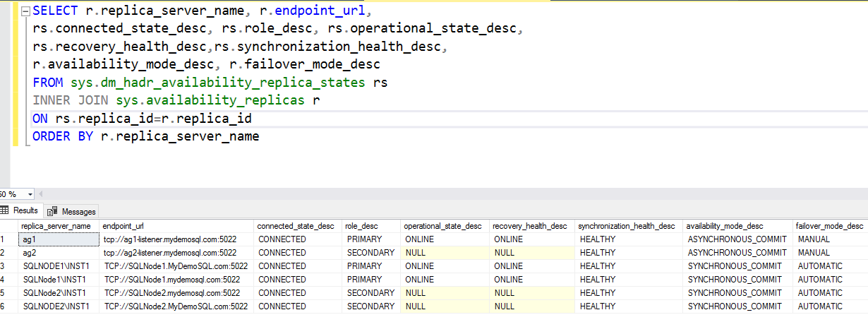The height and width of the screenshot is (322, 868).
Task: Select the SECONDARY role cell in ag2 row
Action: (x=370, y=253)
